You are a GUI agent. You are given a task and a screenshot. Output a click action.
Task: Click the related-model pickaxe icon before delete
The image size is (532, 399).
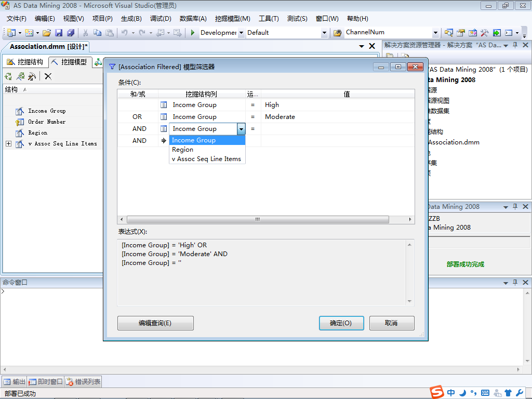pyautogui.click(x=32, y=76)
